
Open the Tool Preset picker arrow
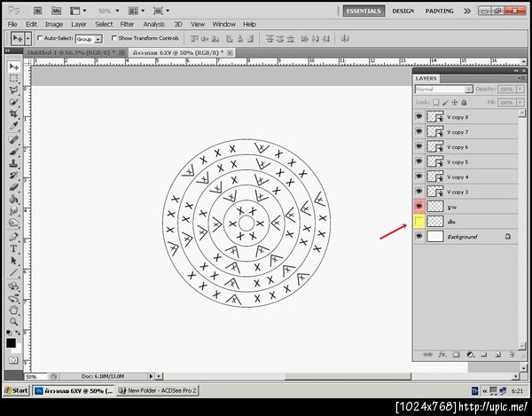click(x=27, y=38)
